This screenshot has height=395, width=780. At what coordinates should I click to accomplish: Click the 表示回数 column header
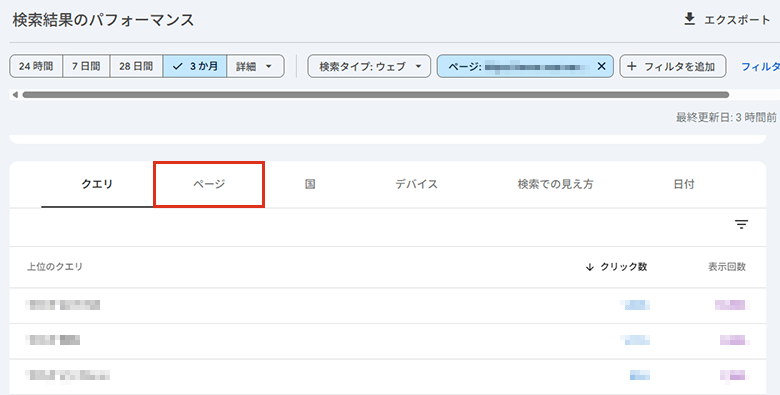[x=727, y=267]
